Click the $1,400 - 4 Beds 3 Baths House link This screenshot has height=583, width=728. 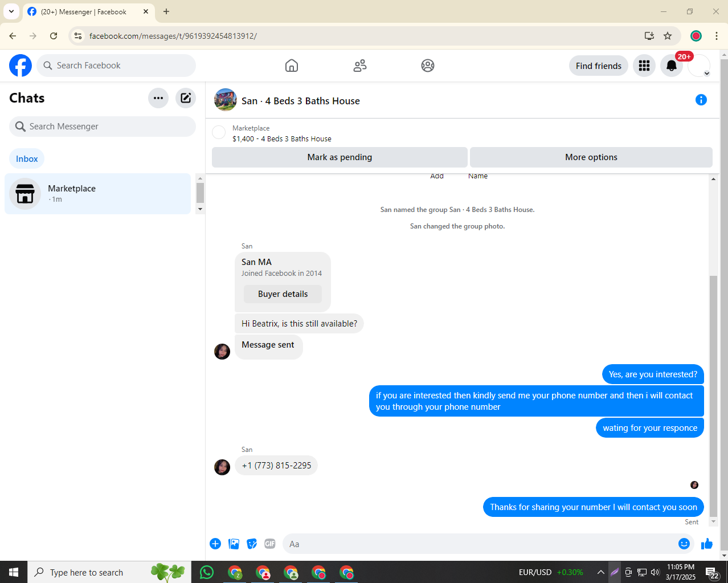(x=282, y=138)
